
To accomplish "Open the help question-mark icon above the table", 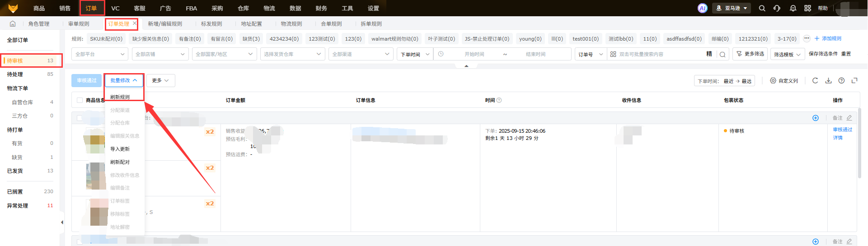I will coord(841,81).
